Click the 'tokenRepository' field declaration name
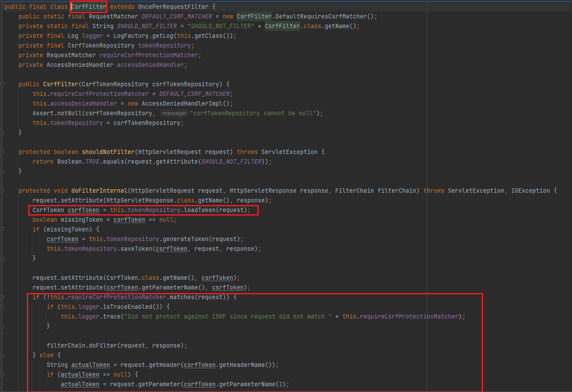 [x=165, y=45]
